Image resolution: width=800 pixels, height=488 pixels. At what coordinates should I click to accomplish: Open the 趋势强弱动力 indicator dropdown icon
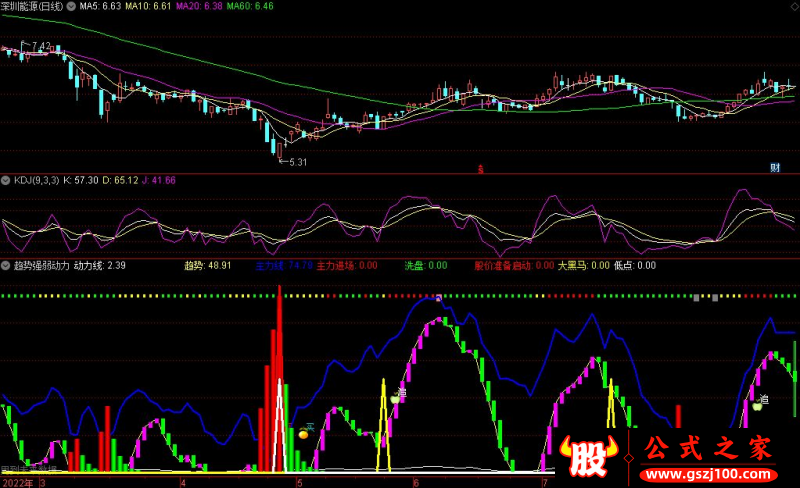7,266
